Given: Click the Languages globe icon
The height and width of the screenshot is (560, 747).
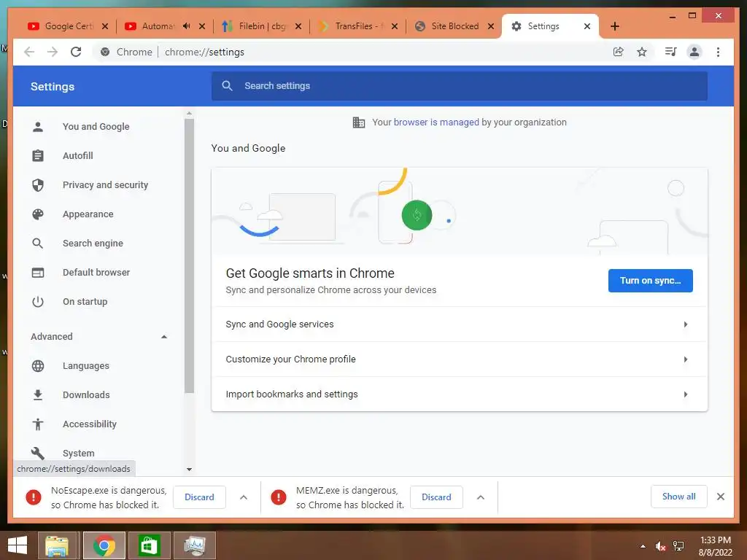Looking at the screenshot, I should tap(38, 366).
